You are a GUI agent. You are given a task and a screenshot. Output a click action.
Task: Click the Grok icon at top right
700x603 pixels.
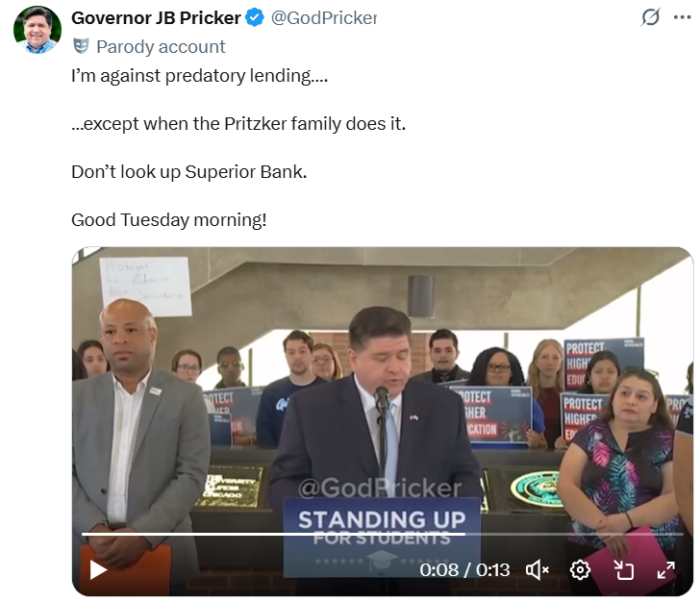click(x=650, y=17)
